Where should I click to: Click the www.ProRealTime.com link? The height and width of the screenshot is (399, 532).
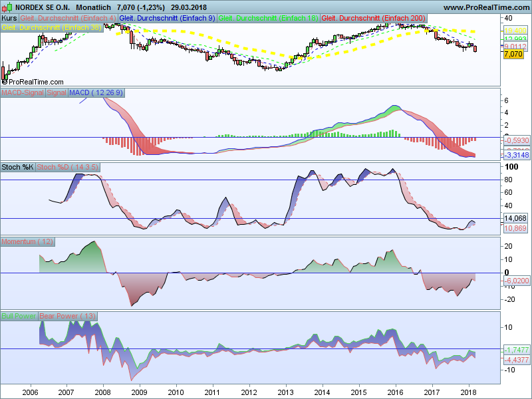[x=486, y=7]
